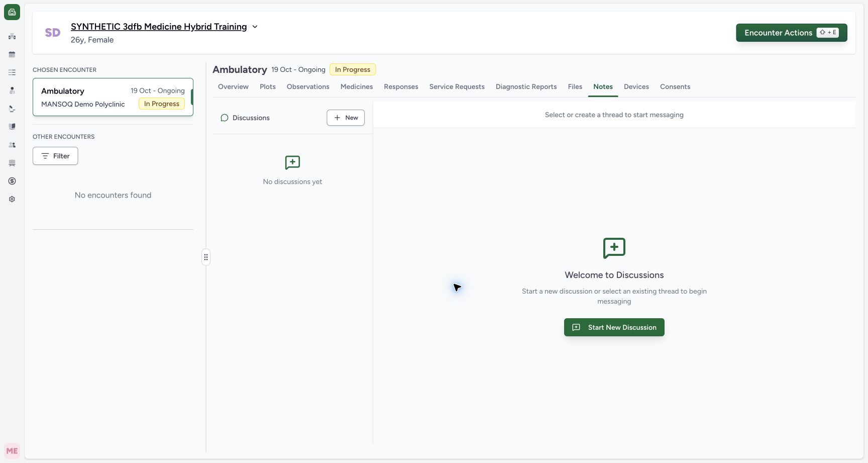Image resolution: width=868 pixels, height=463 pixels.
Task: Select the Ambulatory chosen encounter card
Action: tap(113, 97)
